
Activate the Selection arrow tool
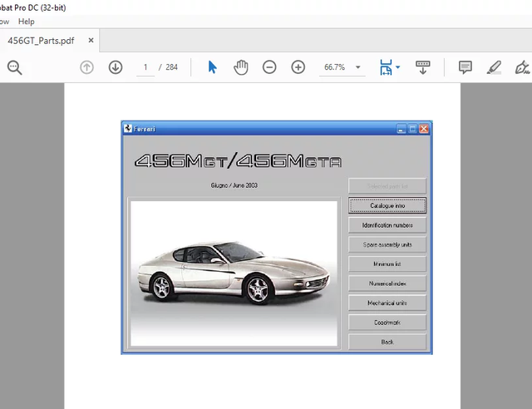212,67
